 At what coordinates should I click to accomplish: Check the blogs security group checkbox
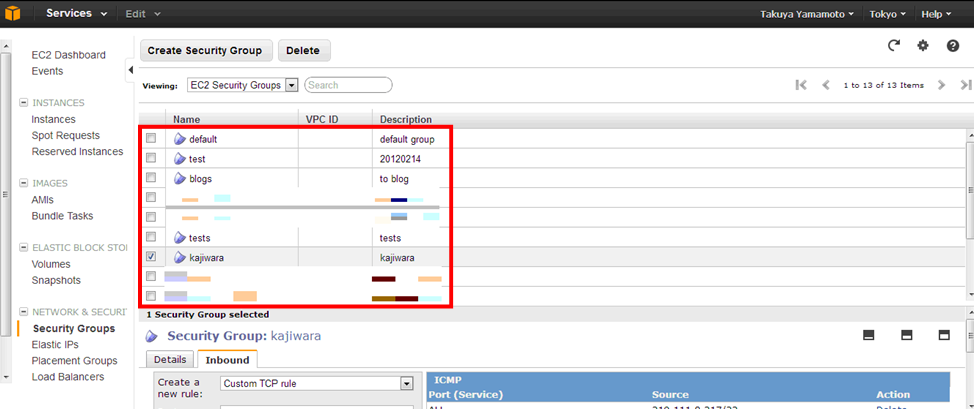[x=151, y=178]
